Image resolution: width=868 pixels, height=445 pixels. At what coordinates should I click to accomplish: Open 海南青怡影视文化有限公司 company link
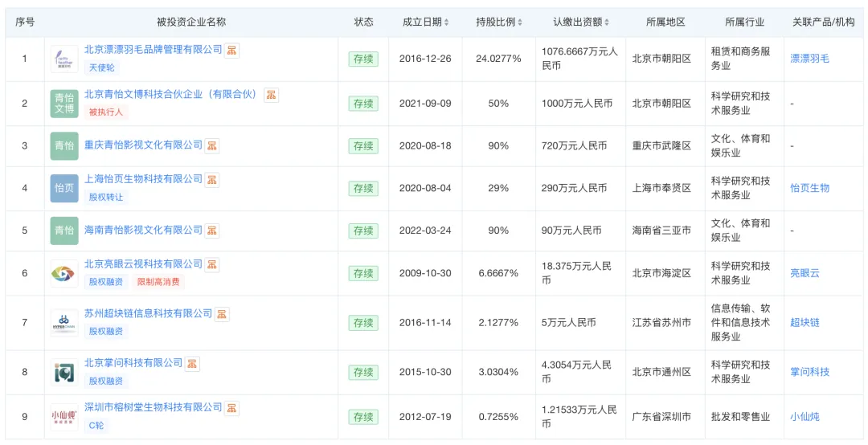143,230
